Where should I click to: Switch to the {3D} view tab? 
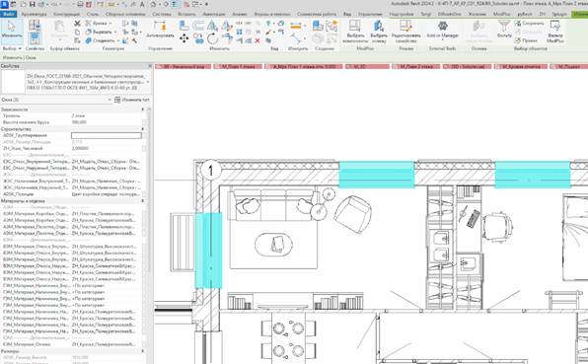tap(468, 66)
